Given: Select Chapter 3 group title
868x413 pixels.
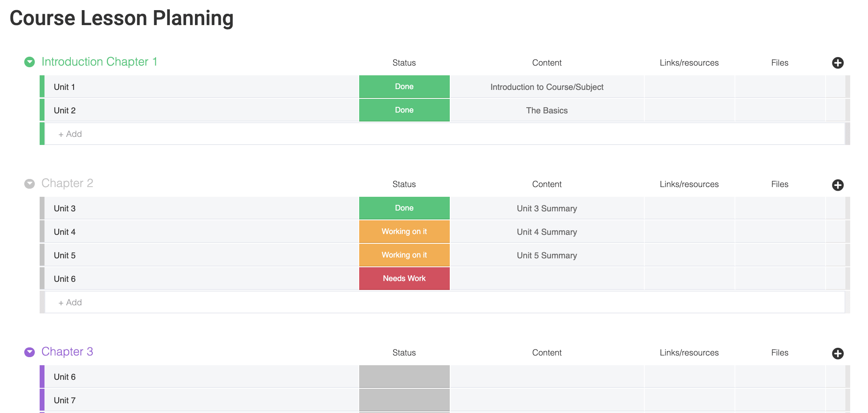Looking at the screenshot, I should tap(67, 351).
